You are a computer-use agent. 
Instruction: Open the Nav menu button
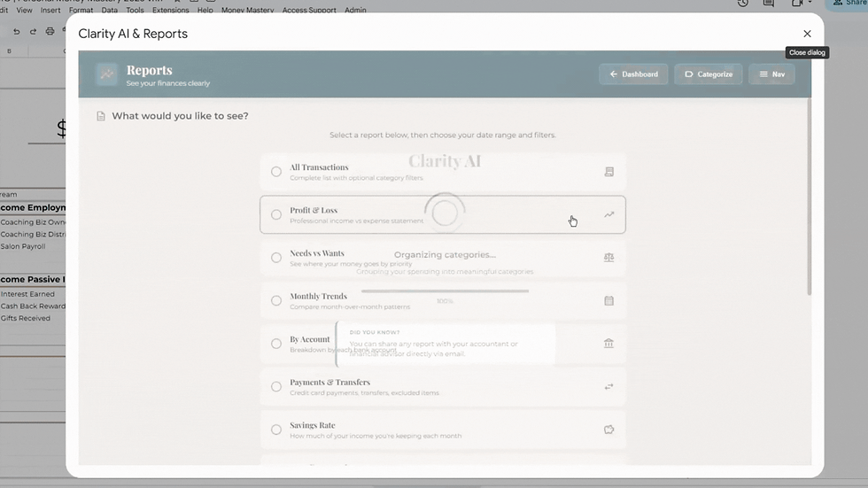[771, 74]
